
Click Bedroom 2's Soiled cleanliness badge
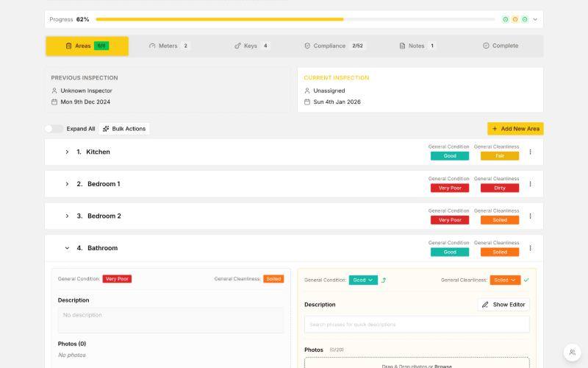tap(500, 220)
